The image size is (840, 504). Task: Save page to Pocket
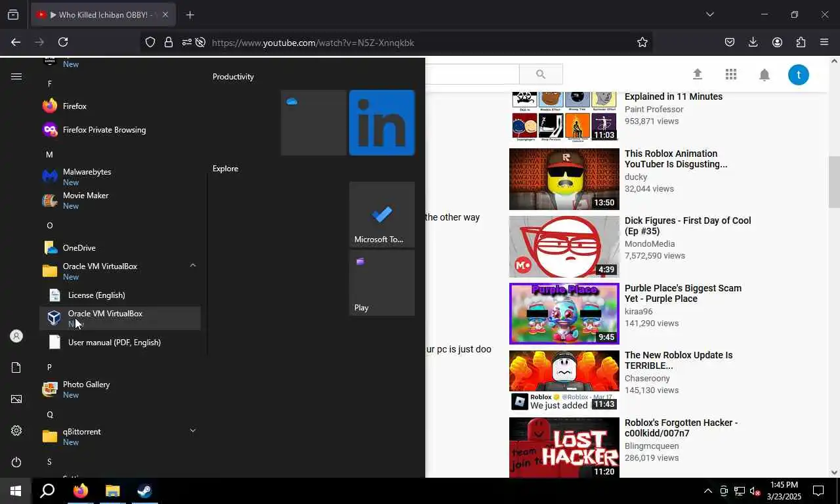(730, 42)
